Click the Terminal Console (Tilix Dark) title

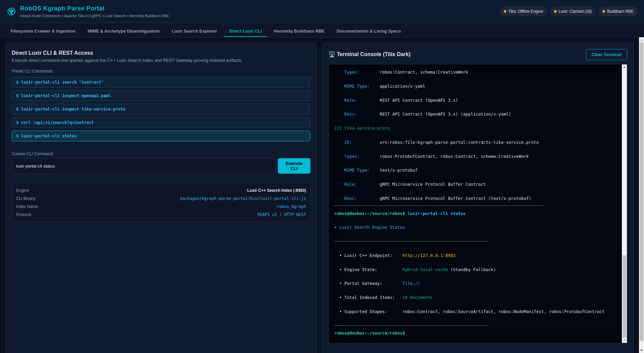pyautogui.click(x=374, y=54)
